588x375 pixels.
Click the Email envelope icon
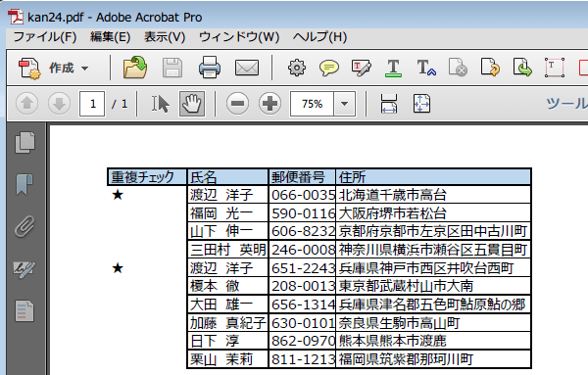pos(246,69)
